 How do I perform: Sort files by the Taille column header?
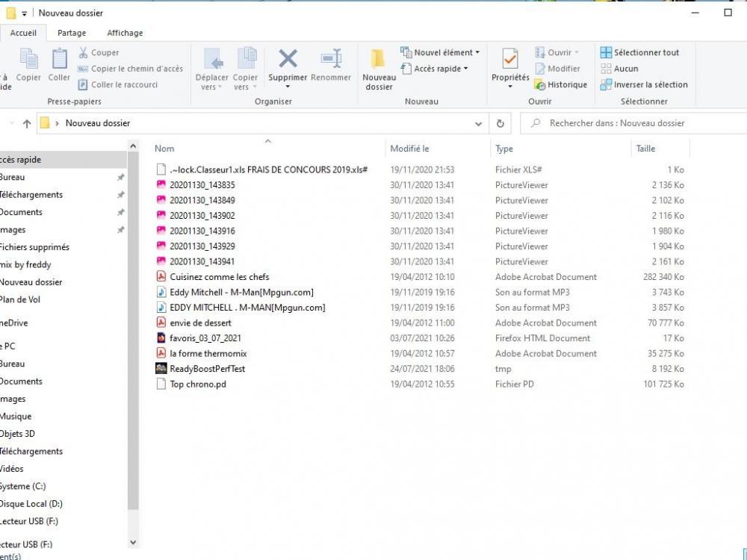pyautogui.click(x=645, y=149)
